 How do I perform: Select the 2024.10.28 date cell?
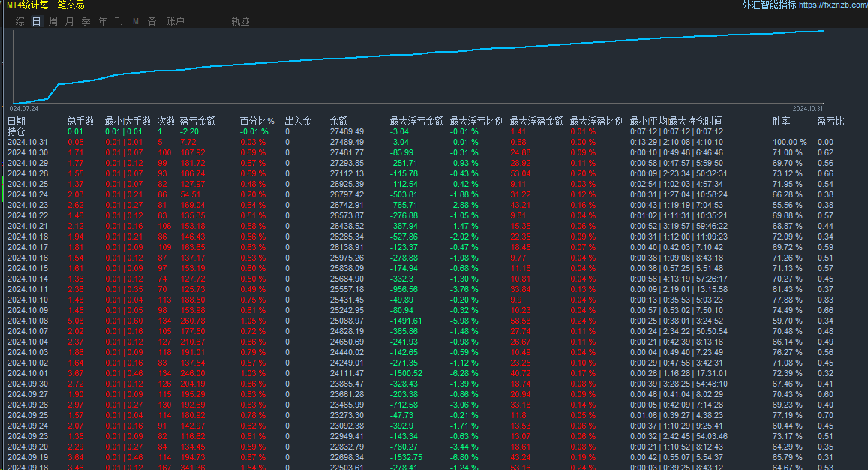click(28, 173)
